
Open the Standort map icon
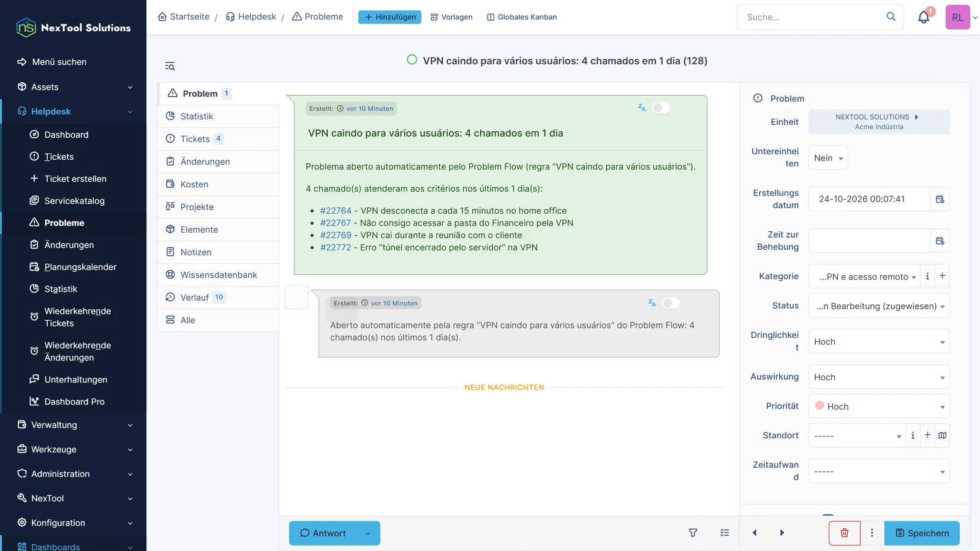[x=942, y=435]
